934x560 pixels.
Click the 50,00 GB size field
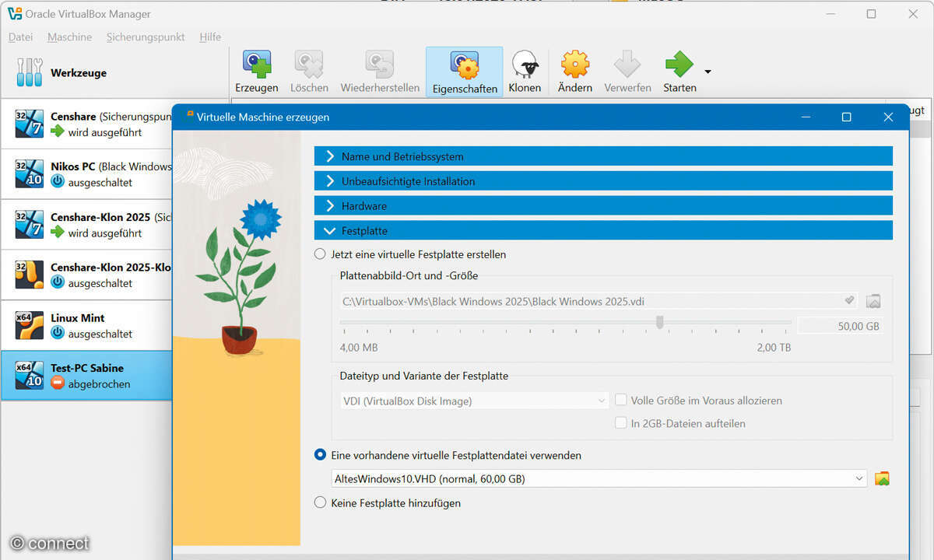(x=841, y=326)
